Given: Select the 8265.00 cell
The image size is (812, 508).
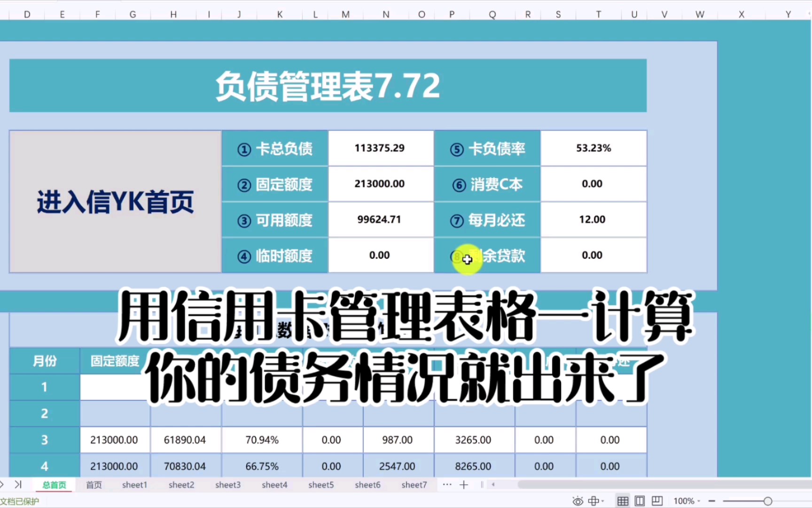Looking at the screenshot, I should (x=474, y=466).
